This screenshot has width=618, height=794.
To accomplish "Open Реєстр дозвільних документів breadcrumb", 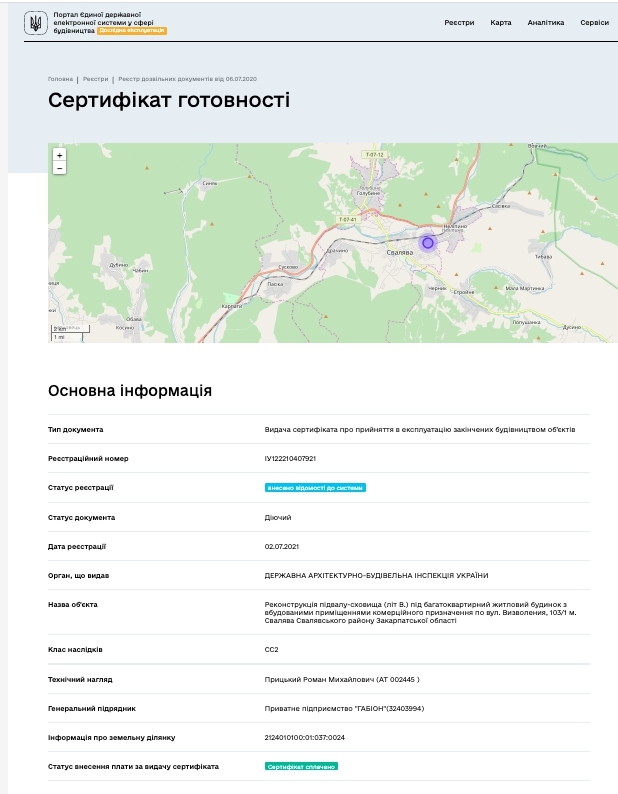I will (x=187, y=79).
